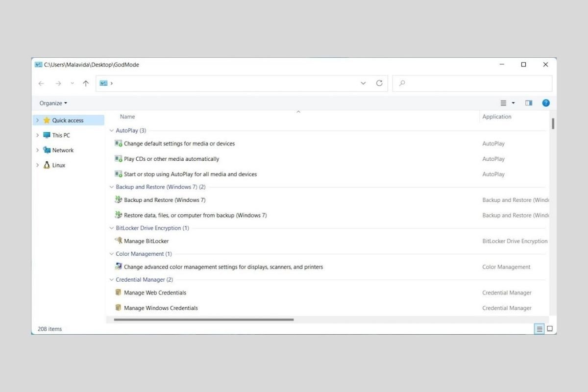The image size is (588, 392).
Task: Open the recent locations chevron
Action: pos(73,83)
